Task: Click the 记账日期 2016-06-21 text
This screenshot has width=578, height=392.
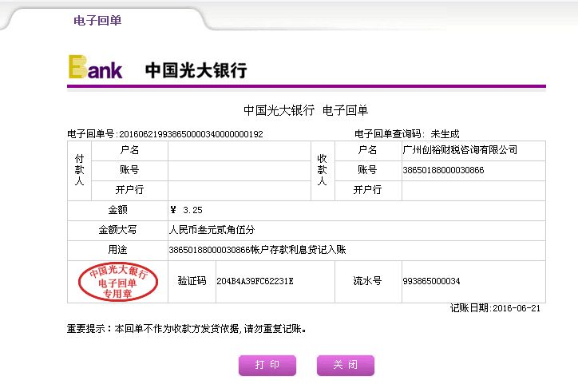Action: tap(495, 308)
